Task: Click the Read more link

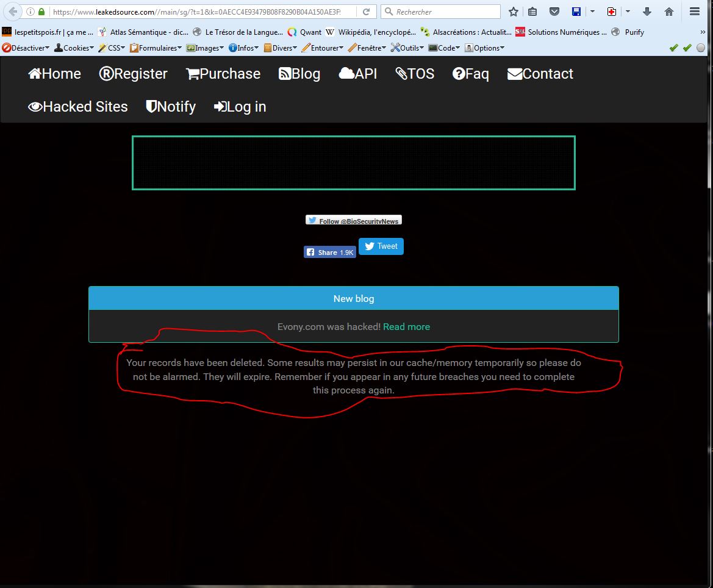Action: (406, 327)
